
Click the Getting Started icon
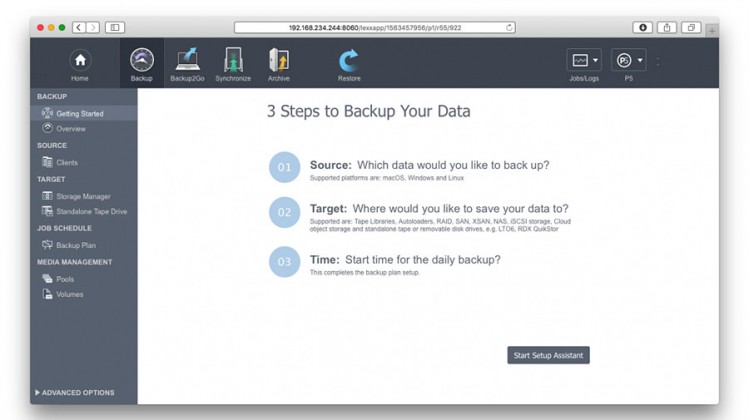point(47,113)
